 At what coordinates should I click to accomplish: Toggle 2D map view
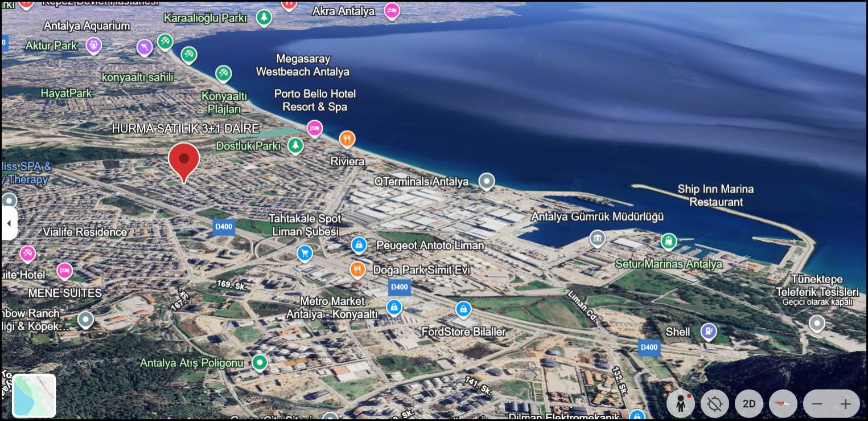point(749,404)
